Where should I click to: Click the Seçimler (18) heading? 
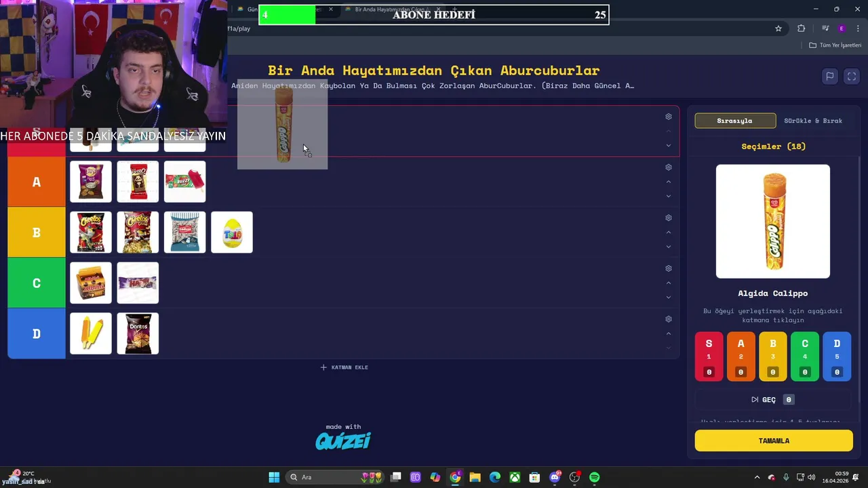click(773, 146)
